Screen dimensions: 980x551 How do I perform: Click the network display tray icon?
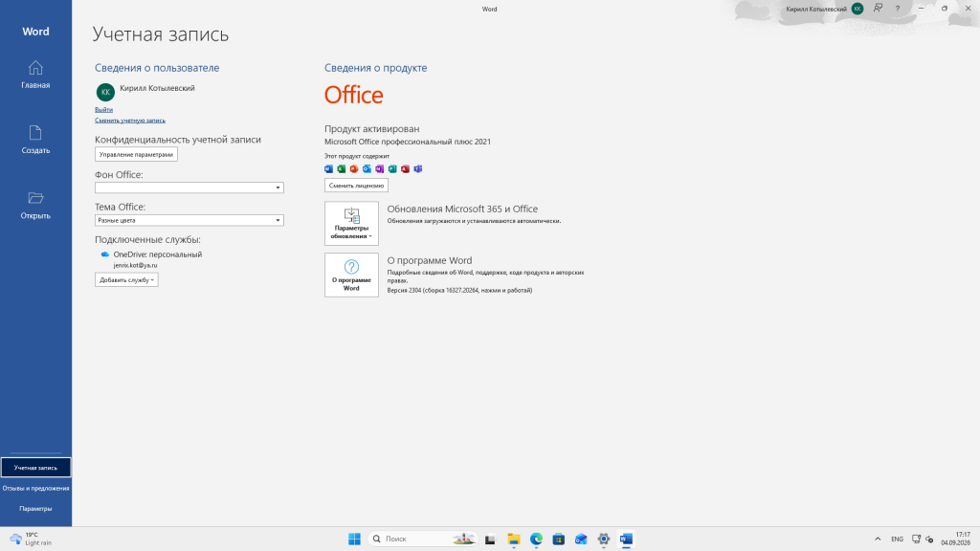(916, 539)
